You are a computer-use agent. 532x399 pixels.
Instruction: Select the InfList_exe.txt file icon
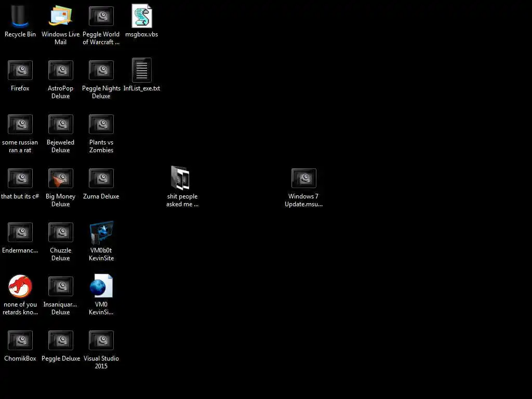(x=142, y=70)
